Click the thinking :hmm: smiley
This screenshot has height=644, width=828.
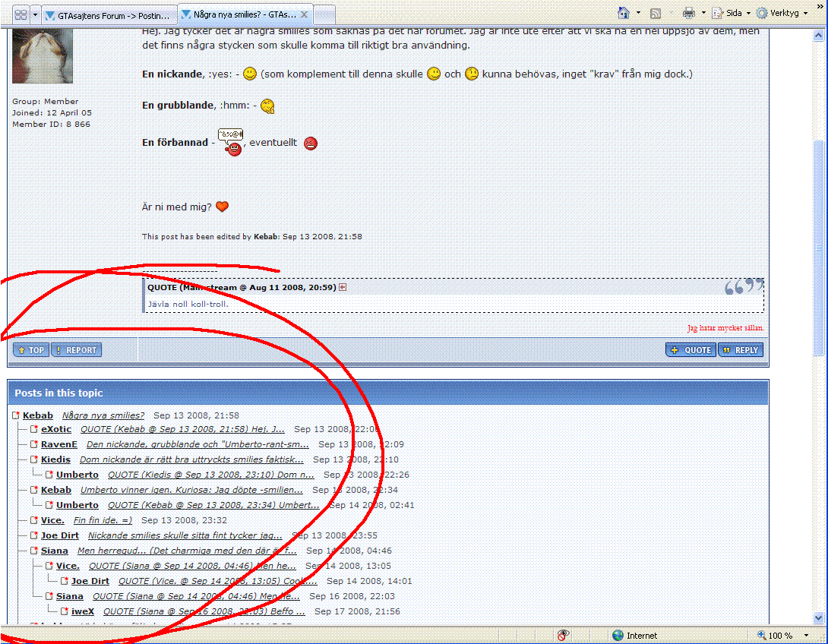click(268, 106)
